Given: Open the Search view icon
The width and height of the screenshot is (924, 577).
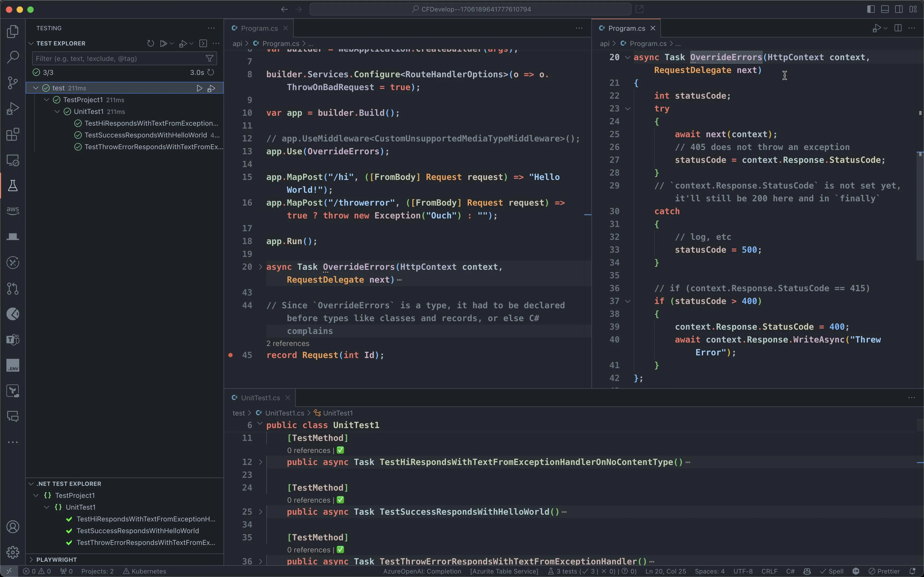Looking at the screenshot, I should tap(13, 57).
